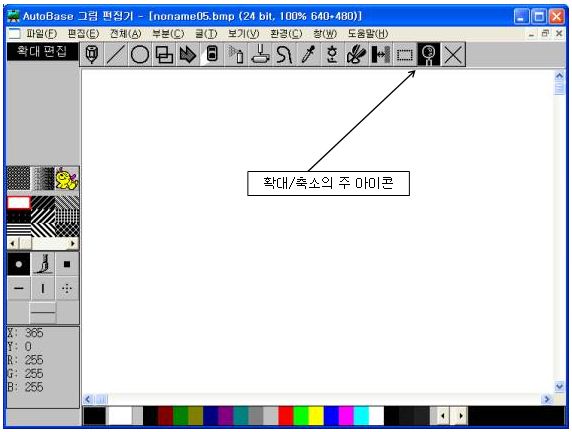
Task: Click the X cancel tool icon
Action: 453,54
